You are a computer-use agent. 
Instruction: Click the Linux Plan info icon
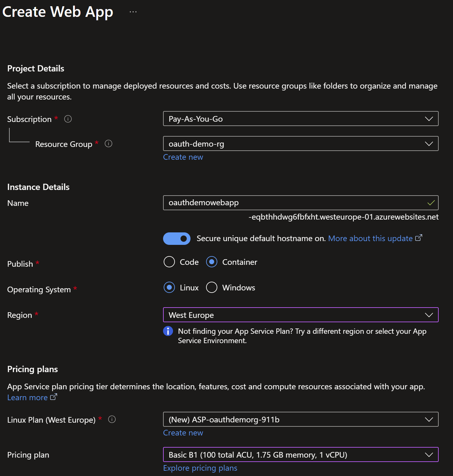pyautogui.click(x=112, y=419)
